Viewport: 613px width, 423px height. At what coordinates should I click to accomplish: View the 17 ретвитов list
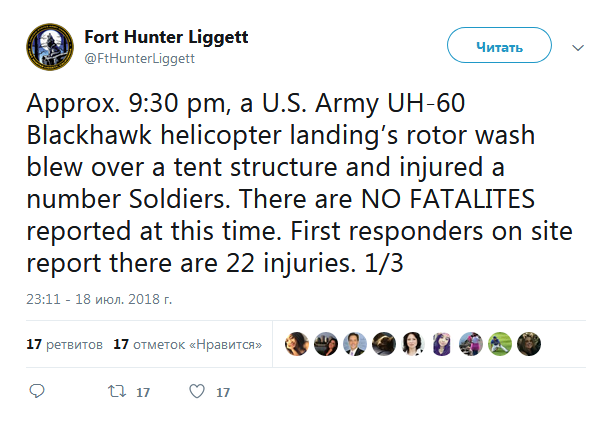point(65,344)
